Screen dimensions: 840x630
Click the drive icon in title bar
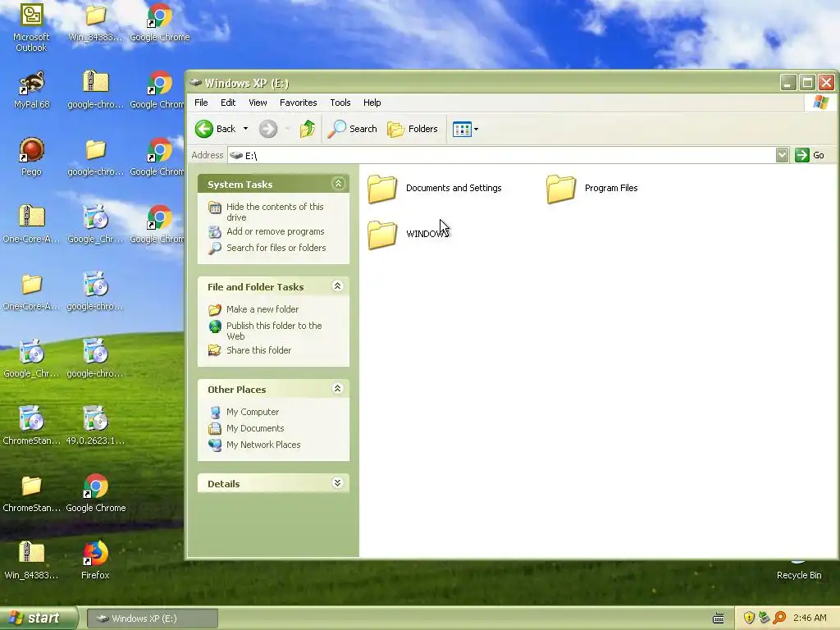pyautogui.click(x=195, y=83)
